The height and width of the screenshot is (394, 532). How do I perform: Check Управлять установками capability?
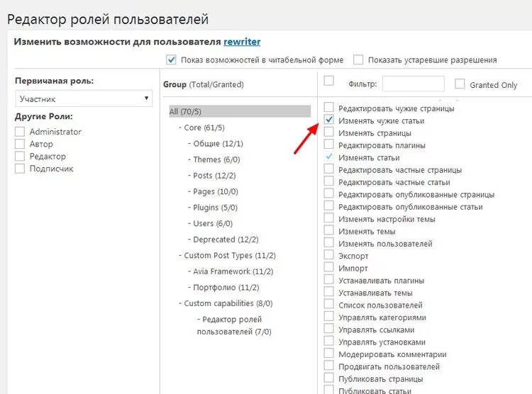click(x=328, y=341)
